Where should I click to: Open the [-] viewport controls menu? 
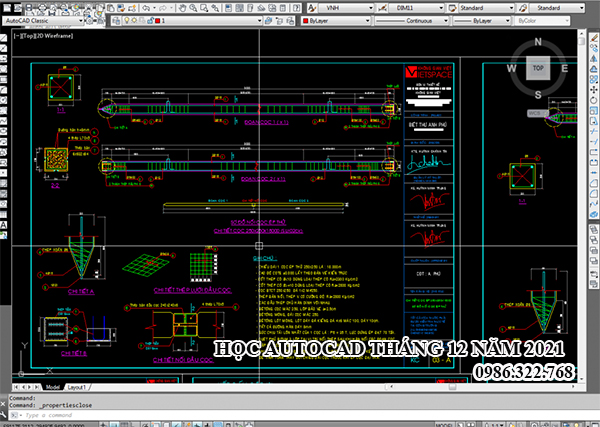click(17, 36)
